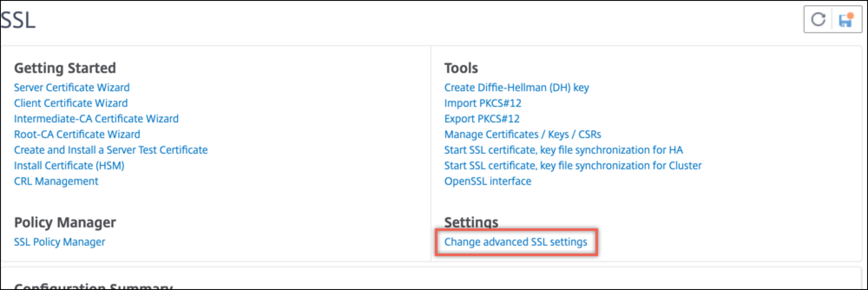Select Install Certificate (HSM)
Viewport: 868px width, 290px height.
coord(69,166)
